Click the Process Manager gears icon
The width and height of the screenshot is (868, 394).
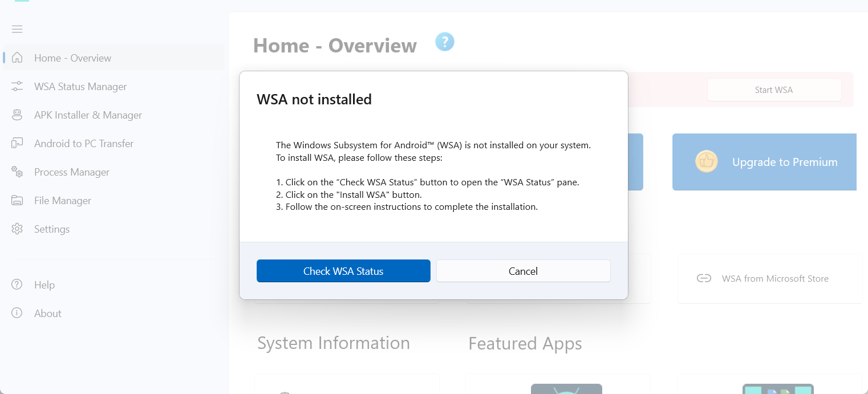[x=17, y=172]
